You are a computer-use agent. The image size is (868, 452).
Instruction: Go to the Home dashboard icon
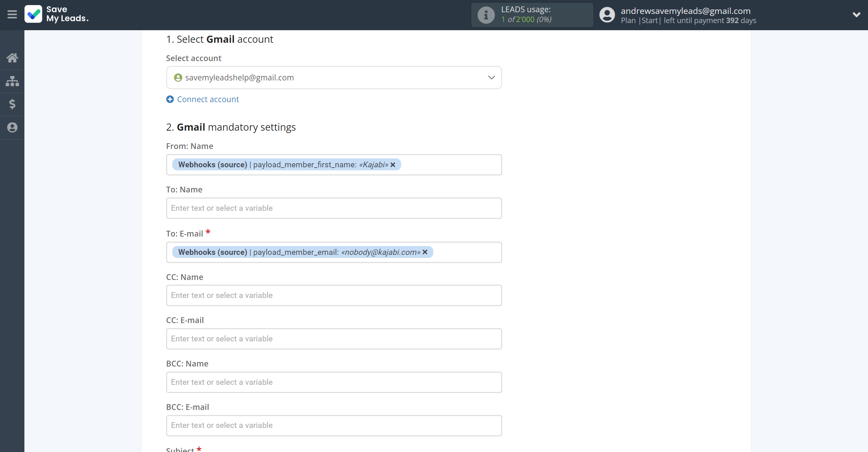click(12, 58)
